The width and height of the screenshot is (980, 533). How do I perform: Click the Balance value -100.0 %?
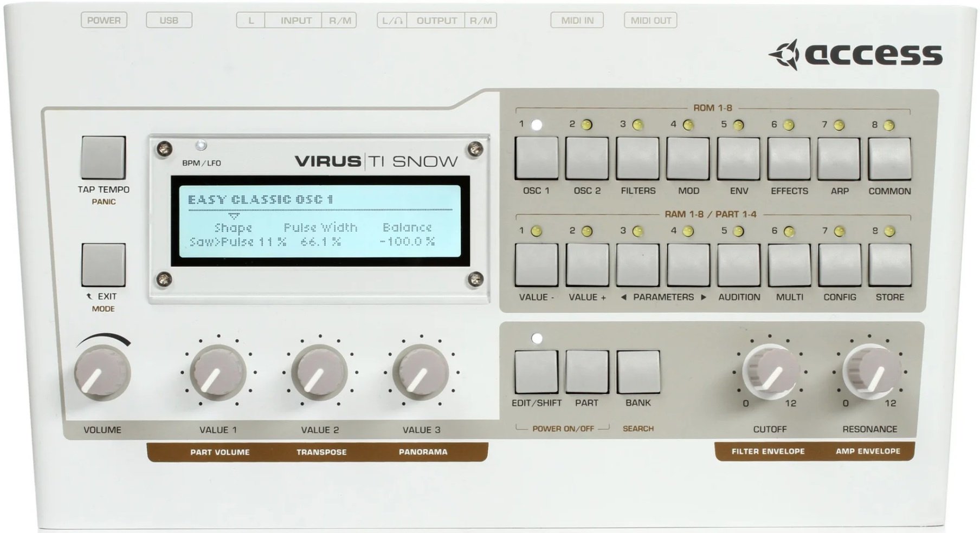click(x=407, y=242)
